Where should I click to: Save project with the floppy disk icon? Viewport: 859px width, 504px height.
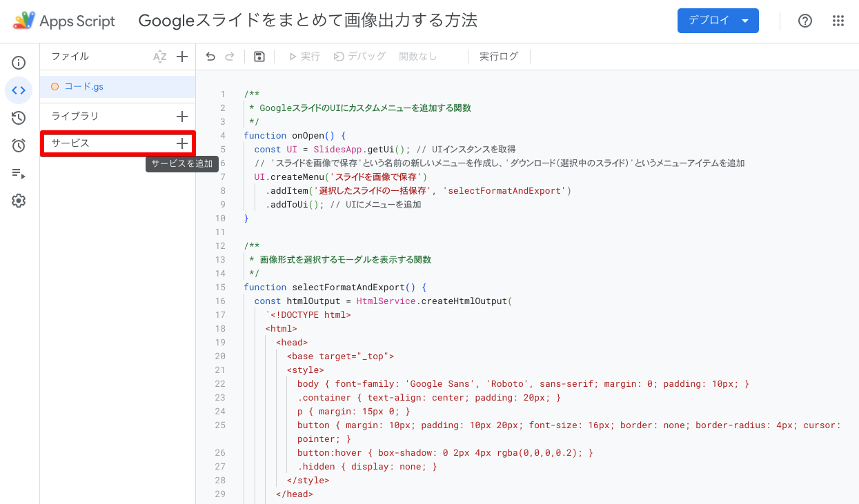tap(259, 57)
